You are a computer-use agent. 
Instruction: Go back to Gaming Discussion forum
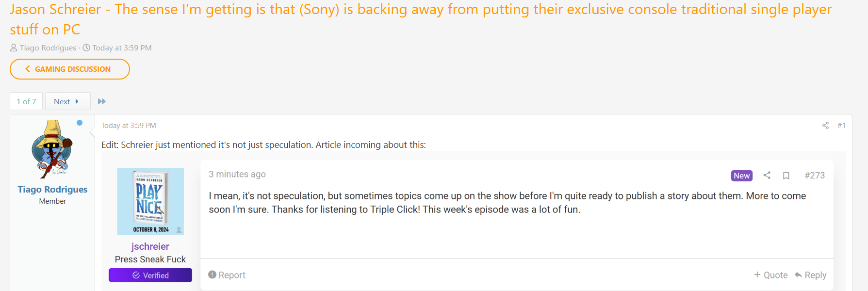tap(69, 69)
